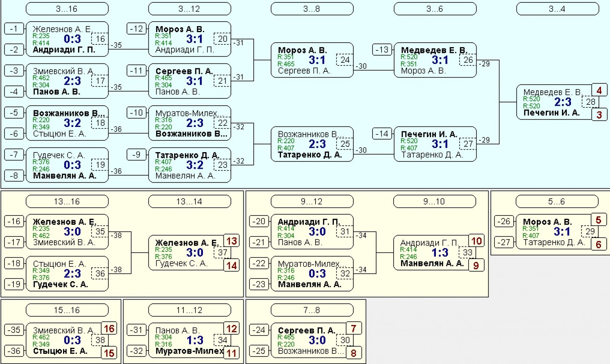Click Сергеев П. А. in match 21
The height and width of the screenshot is (364, 610).
(x=184, y=71)
